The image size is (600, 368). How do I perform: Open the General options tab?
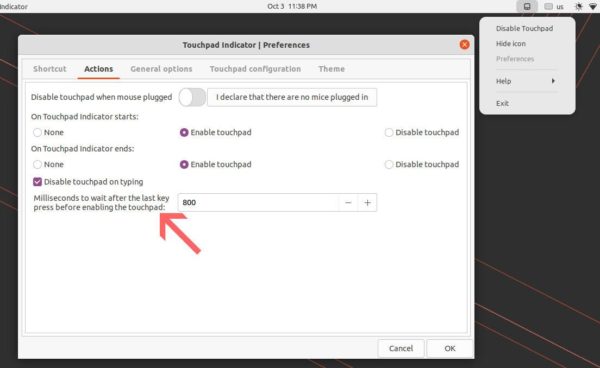(x=161, y=69)
